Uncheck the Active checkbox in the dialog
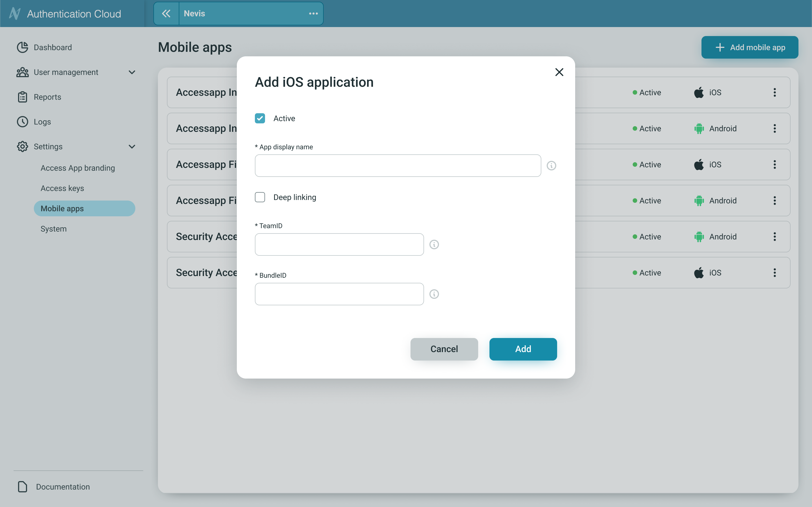Viewport: 812px width, 507px height. tap(260, 118)
